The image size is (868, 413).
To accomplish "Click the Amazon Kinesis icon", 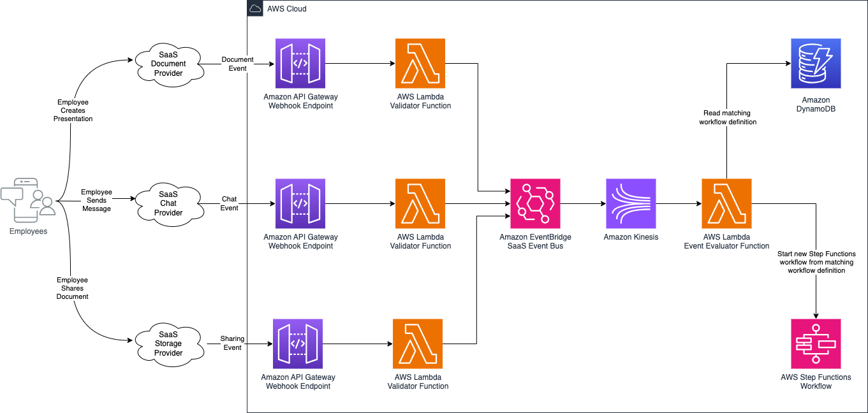I will (631, 204).
